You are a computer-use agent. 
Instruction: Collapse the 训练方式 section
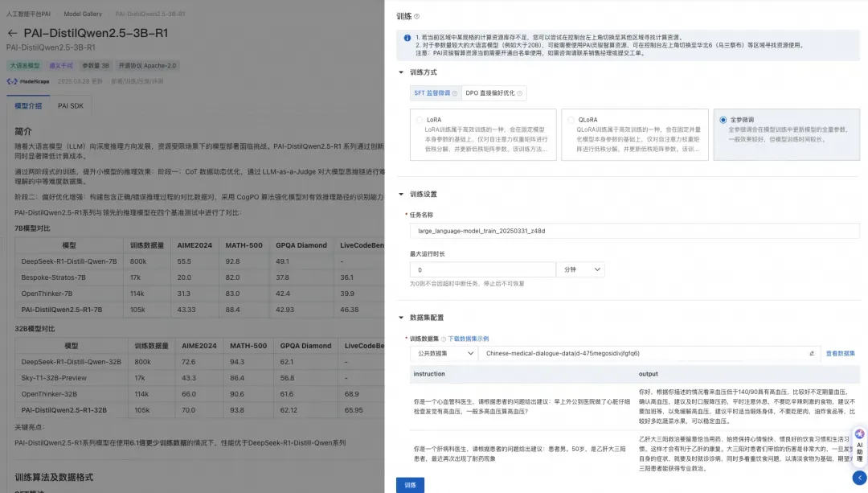click(401, 72)
